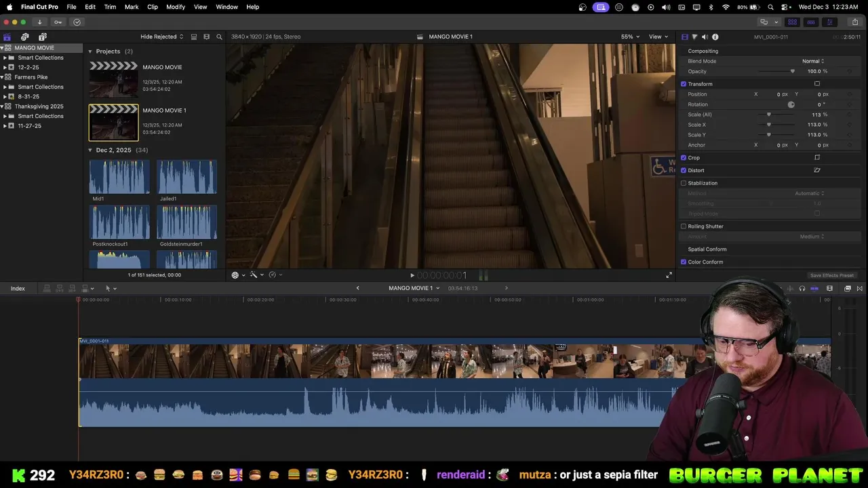Activate Distort onscreen controls icon
This screenshot has height=488, width=868.
817,171
